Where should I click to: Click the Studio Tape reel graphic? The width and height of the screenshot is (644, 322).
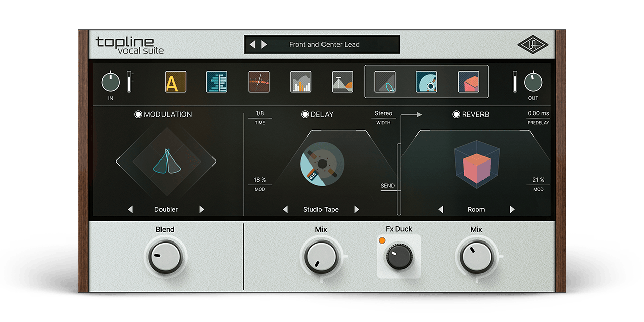(x=321, y=165)
